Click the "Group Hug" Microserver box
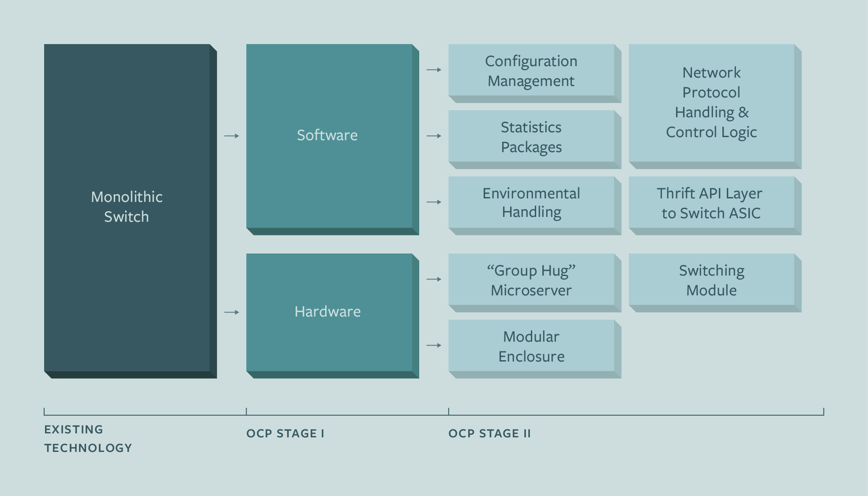868x496 pixels. (535, 283)
